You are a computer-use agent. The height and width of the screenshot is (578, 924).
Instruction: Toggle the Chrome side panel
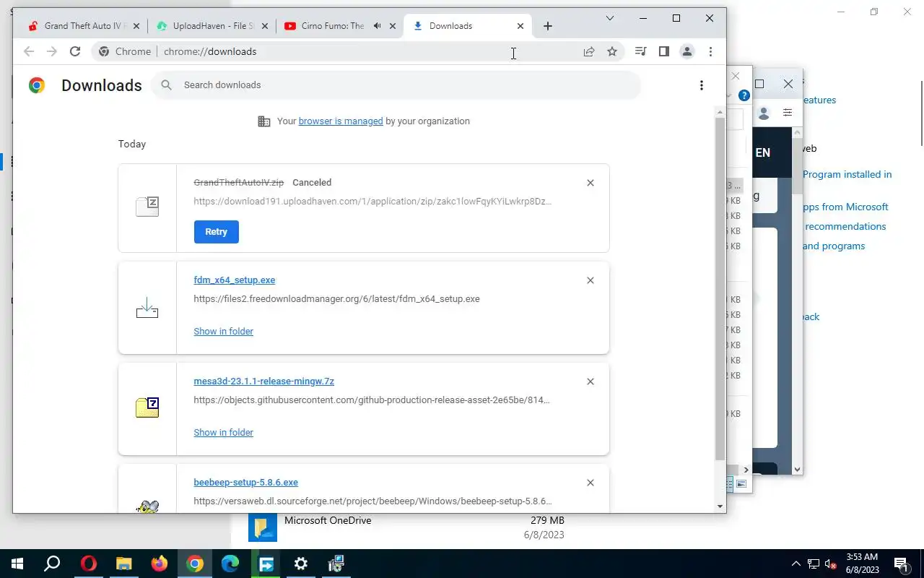pyautogui.click(x=664, y=51)
